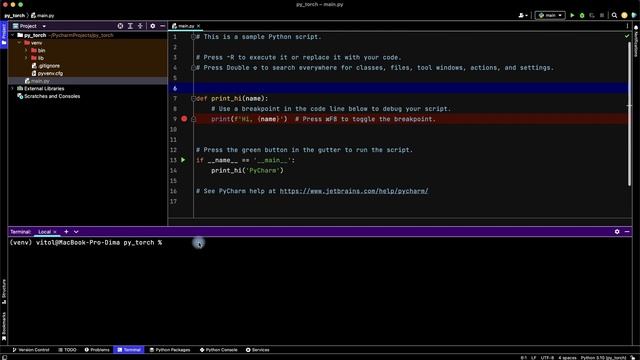This screenshot has height=360, width=640.
Task: Open editor tab options three-dot menu
Action: coord(627,26)
